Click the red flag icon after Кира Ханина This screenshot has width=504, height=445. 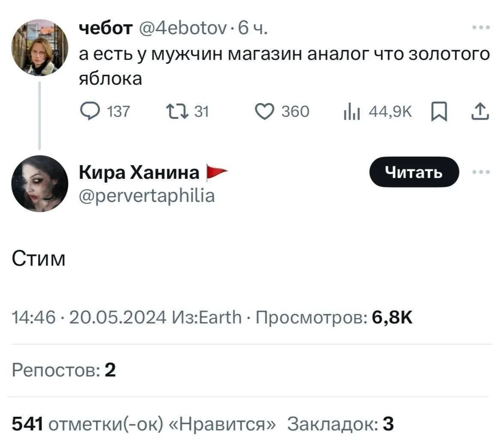pos(216,172)
